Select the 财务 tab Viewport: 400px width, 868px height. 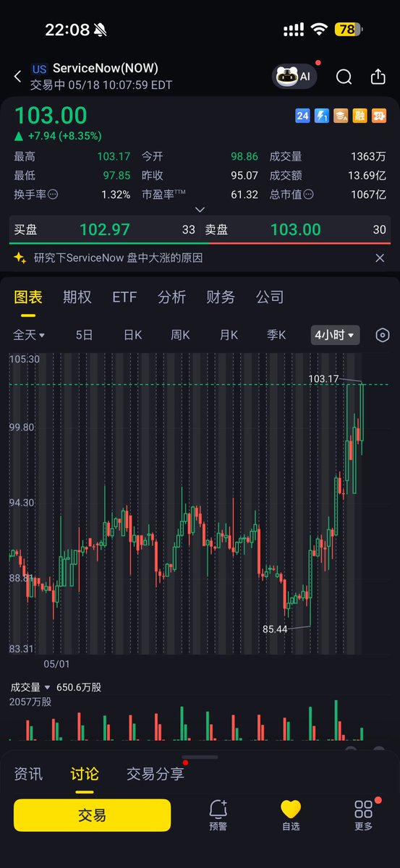(x=221, y=297)
